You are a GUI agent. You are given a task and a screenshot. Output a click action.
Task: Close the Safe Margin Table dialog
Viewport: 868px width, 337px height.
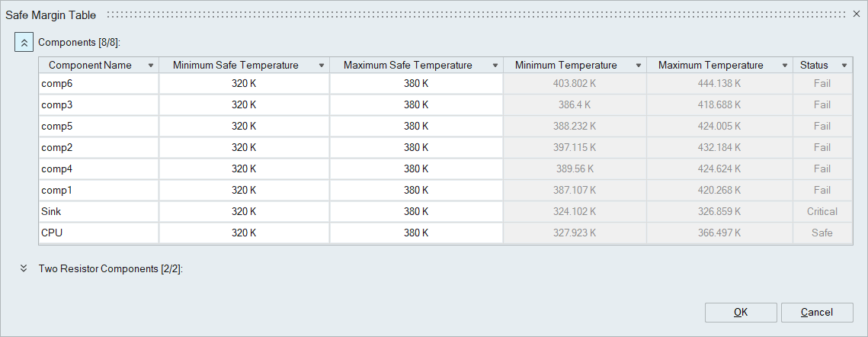pos(856,14)
